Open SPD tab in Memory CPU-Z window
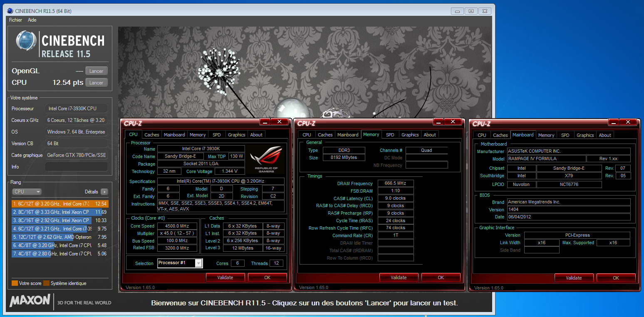Viewport: 644px width, 317px height. click(390, 135)
